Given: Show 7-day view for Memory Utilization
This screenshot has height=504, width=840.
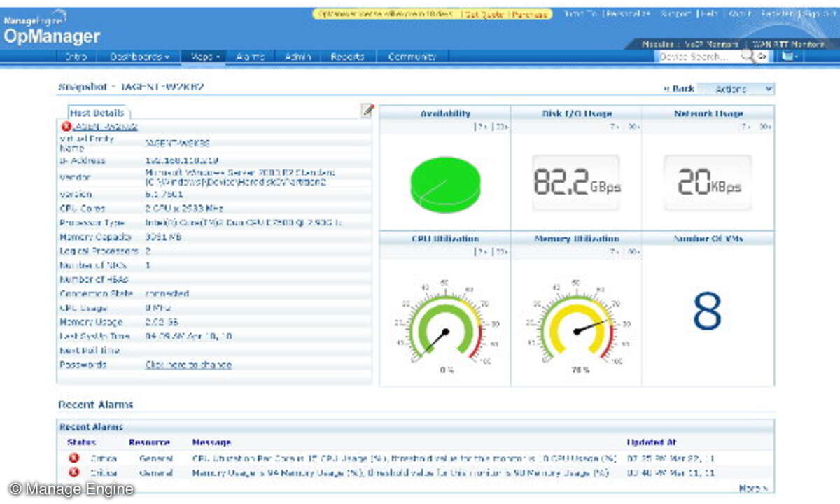Looking at the screenshot, I should [614, 252].
